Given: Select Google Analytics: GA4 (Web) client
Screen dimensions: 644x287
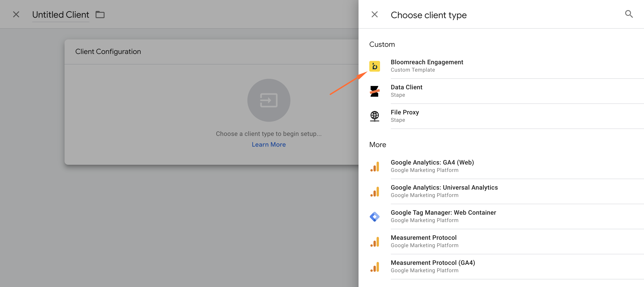Looking at the screenshot, I should 501,166.
